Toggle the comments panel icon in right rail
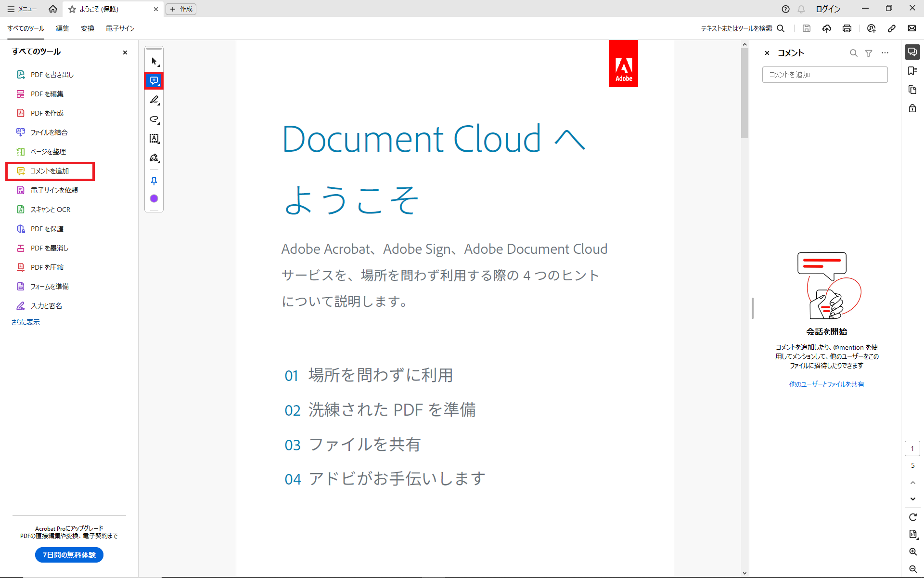This screenshot has width=924, height=578. (912, 52)
